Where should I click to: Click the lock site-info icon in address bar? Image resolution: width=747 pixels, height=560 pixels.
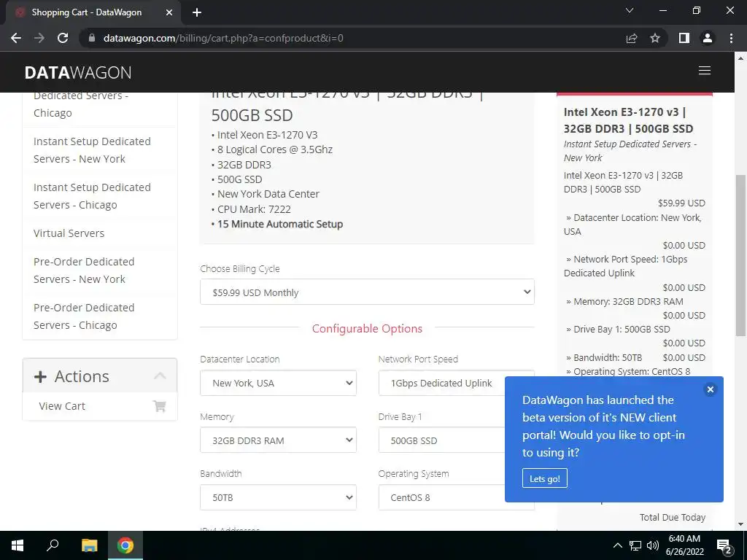click(92, 38)
